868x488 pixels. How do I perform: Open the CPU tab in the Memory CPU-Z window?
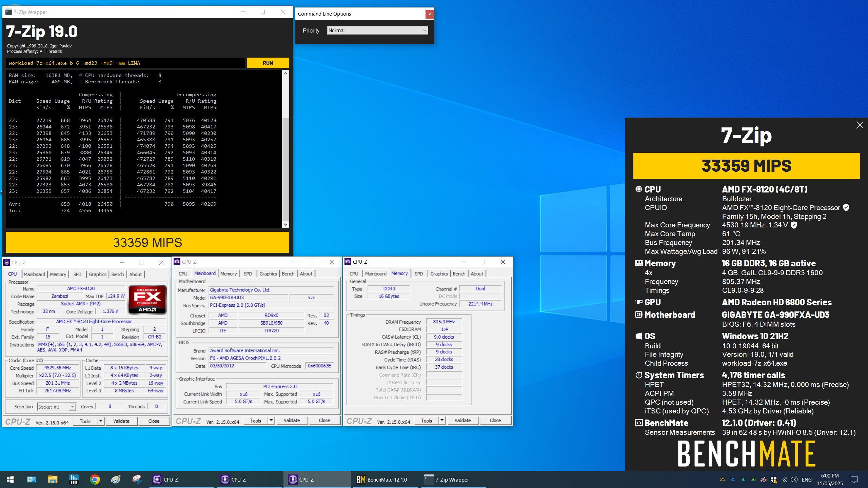354,273
